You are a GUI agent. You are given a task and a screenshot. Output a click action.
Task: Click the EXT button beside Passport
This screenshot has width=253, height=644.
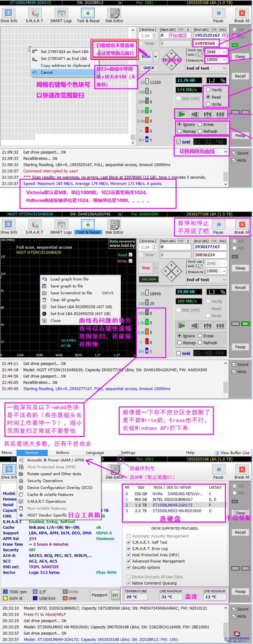[115, 595]
